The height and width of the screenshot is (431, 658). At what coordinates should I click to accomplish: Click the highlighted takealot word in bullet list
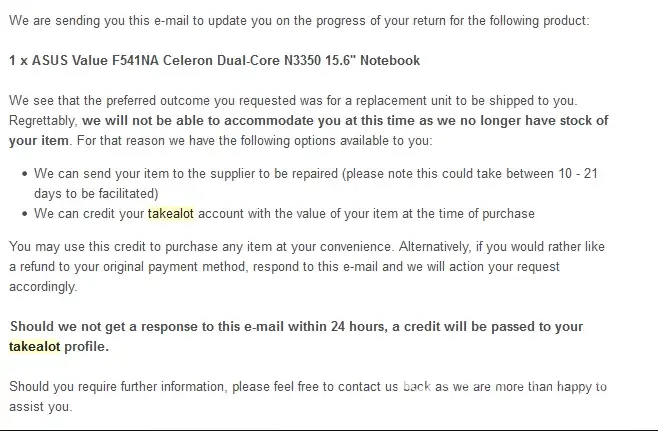coord(174,213)
